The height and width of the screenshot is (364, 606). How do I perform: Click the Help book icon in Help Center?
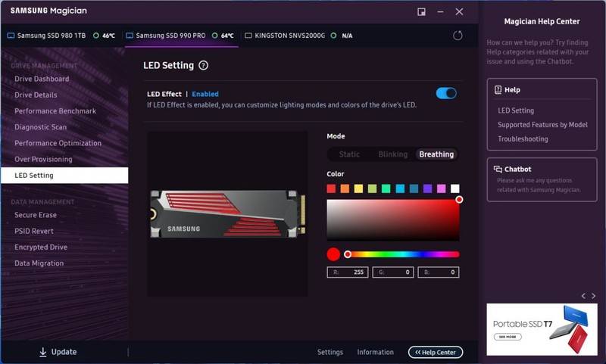pos(498,90)
